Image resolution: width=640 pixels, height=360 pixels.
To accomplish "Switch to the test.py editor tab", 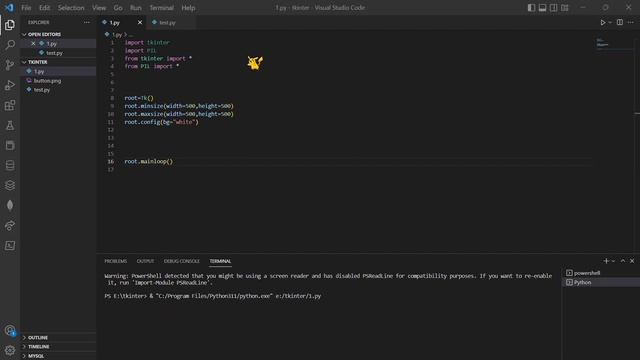I will 168,22.
